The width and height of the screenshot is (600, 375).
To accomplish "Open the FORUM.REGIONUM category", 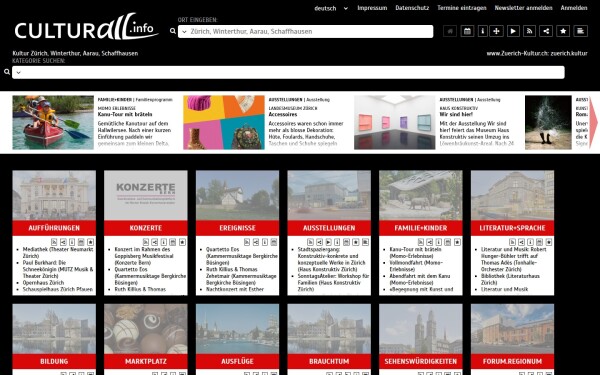I will click(512, 361).
